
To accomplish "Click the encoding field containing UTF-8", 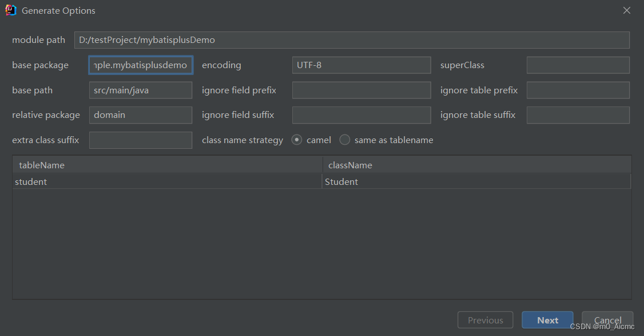I will coord(361,65).
